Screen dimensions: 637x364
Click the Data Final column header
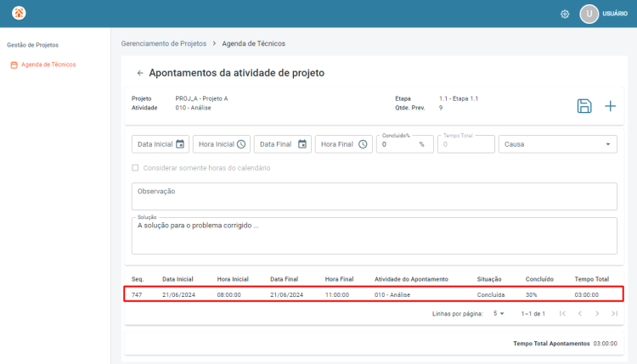[x=284, y=279]
